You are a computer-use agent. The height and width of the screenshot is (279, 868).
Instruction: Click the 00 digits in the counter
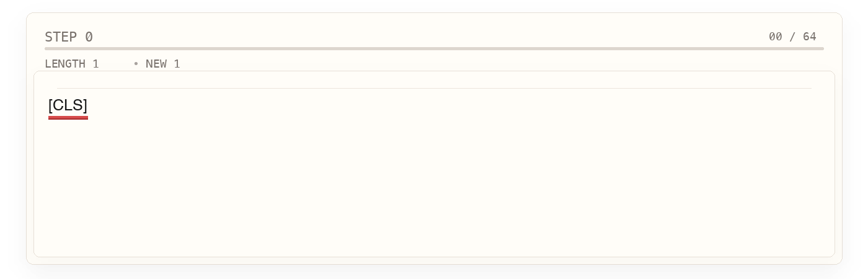coord(775,37)
